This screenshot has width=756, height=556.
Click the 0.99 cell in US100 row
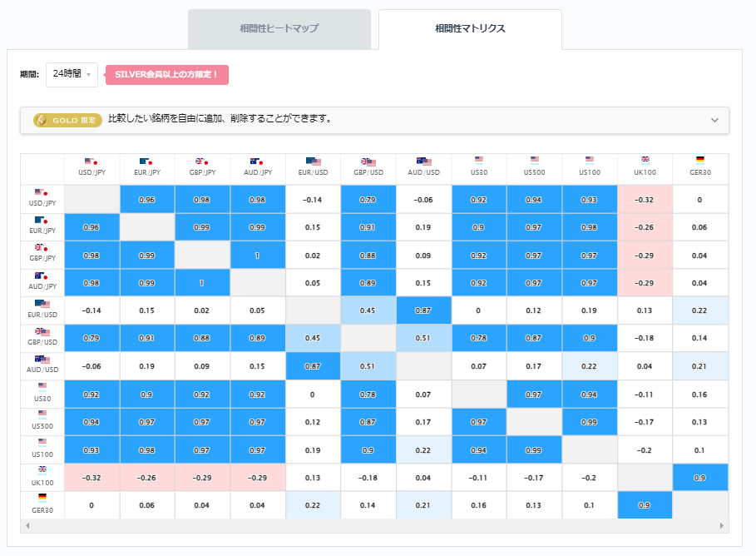click(534, 449)
